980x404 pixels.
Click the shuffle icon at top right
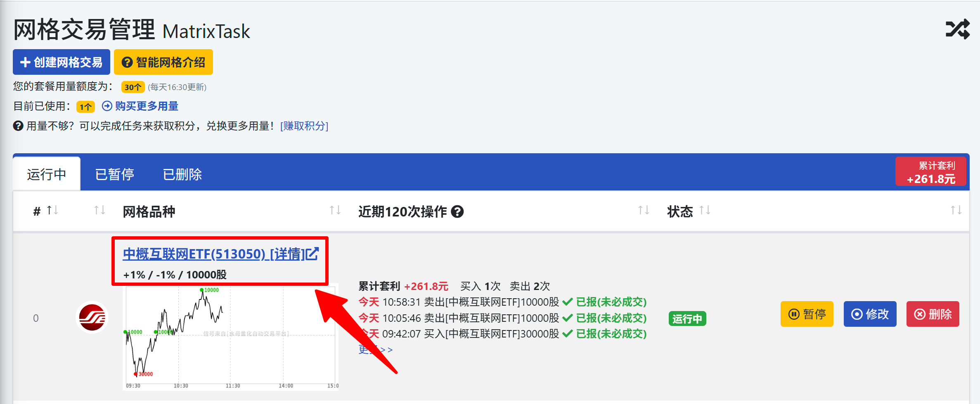coord(957,29)
